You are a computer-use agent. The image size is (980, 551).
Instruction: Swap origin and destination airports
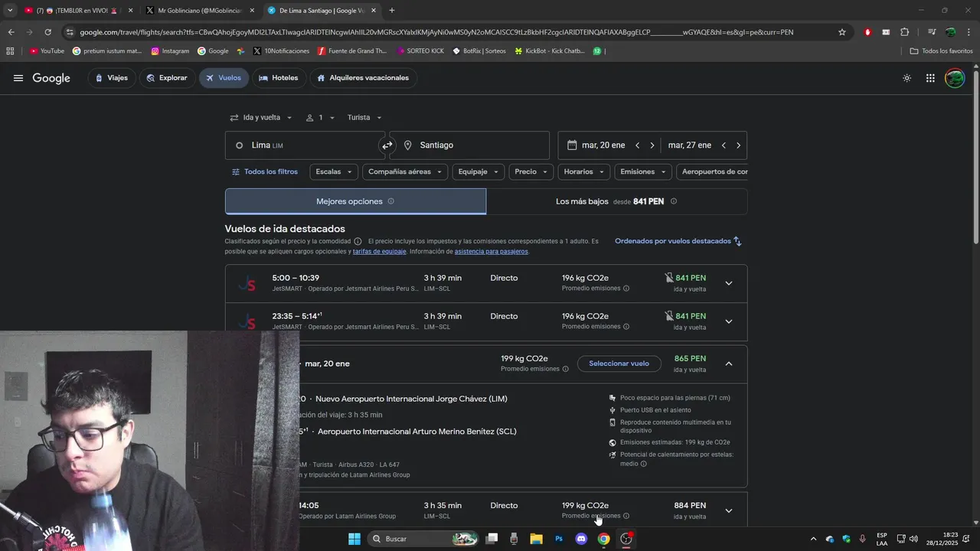(387, 145)
